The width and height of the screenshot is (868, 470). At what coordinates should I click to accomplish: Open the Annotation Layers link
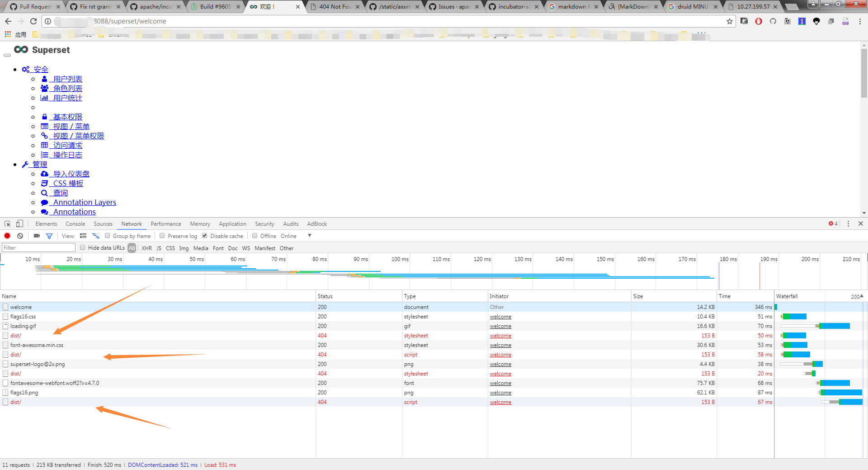[x=78, y=202]
